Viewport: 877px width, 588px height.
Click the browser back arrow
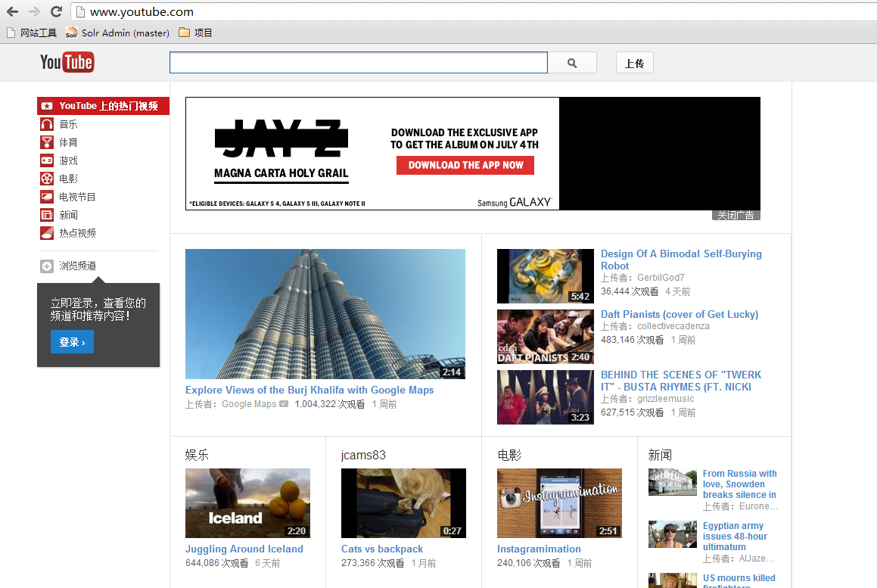pyautogui.click(x=12, y=12)
